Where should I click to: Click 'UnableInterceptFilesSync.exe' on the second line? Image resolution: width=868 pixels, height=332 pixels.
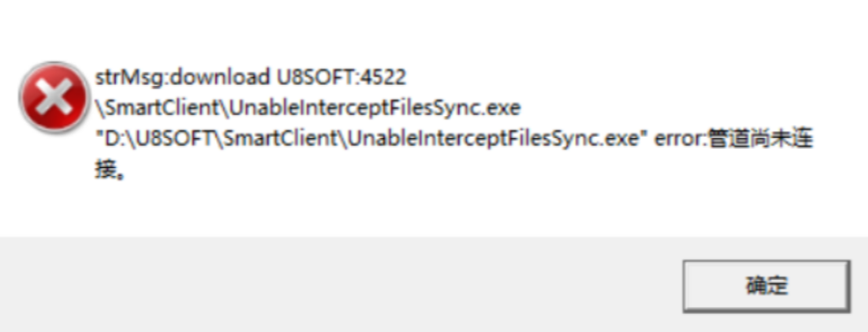375,108
